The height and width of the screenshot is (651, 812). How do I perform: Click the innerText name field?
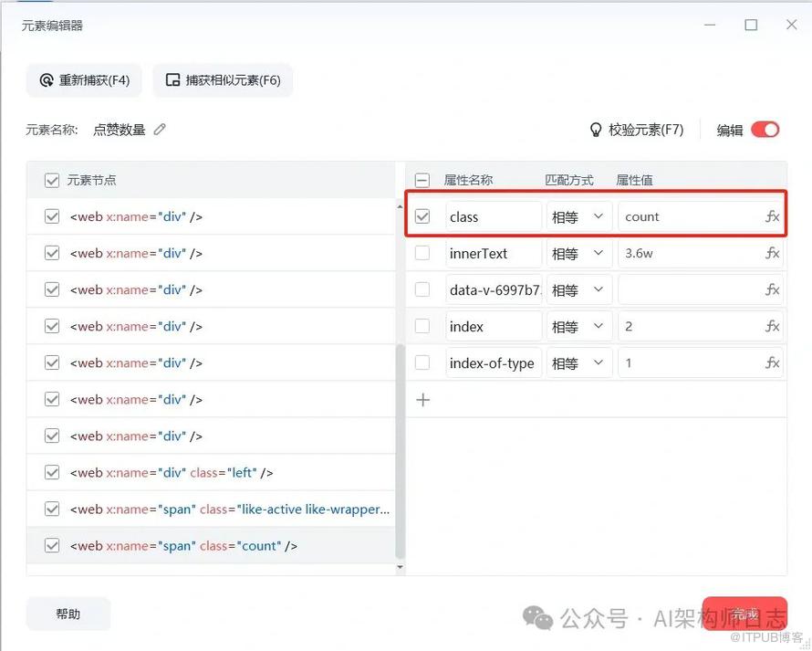[x=494, y=254]
